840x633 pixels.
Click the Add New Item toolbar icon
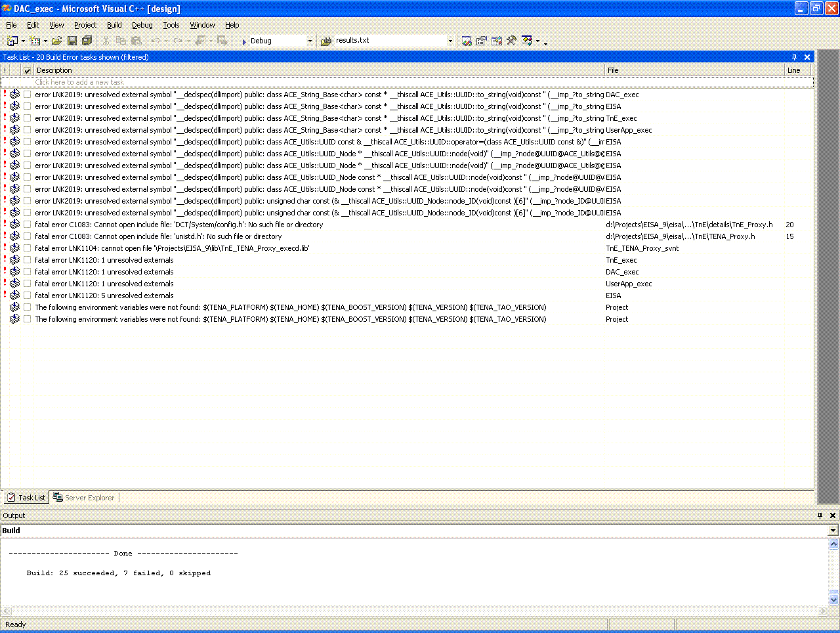[35, 41]
